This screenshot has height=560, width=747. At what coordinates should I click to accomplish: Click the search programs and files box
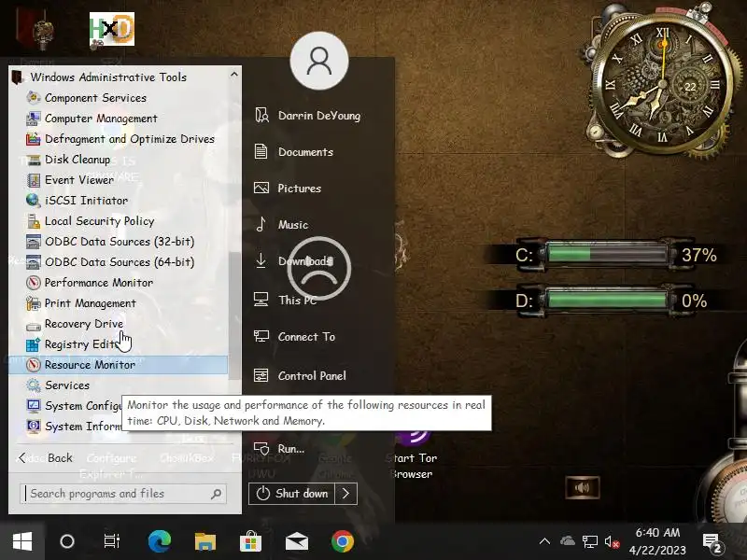tap(123, 494)
